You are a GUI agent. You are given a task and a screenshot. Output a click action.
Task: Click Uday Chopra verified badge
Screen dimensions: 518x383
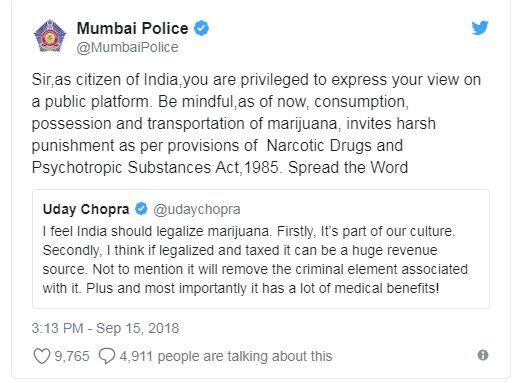141,209
